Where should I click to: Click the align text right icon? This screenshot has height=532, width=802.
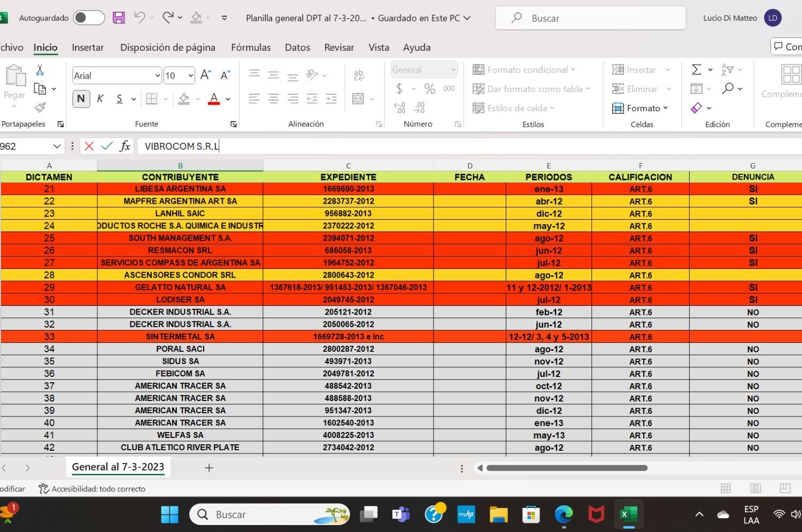pos(292,98)
